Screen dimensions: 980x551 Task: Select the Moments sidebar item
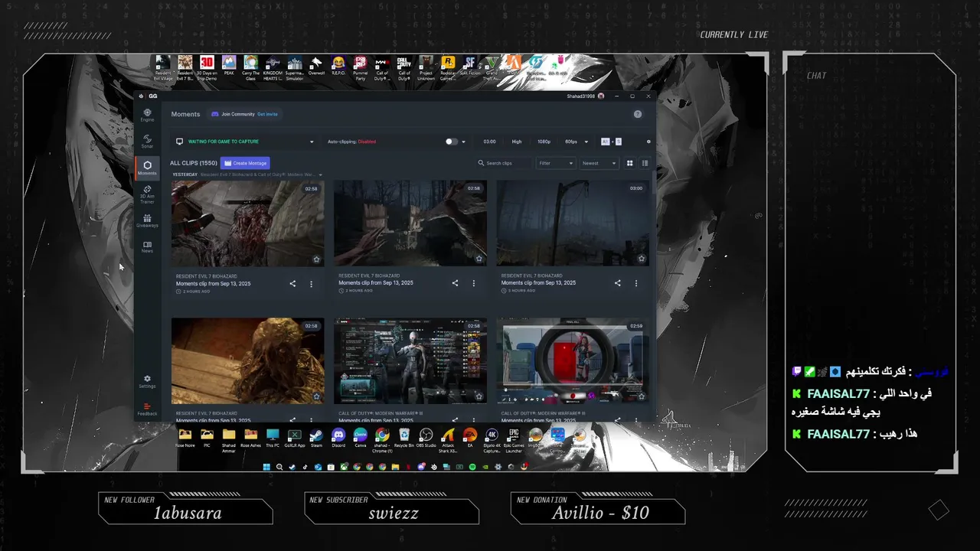pyautogui.click(x=147, y=168)
